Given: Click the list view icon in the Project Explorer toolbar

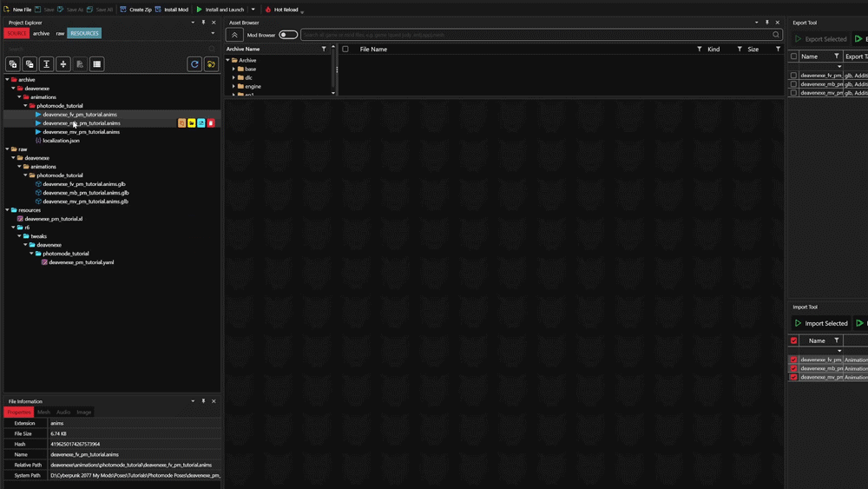Looking at the screenshot, I should [97, 64].
